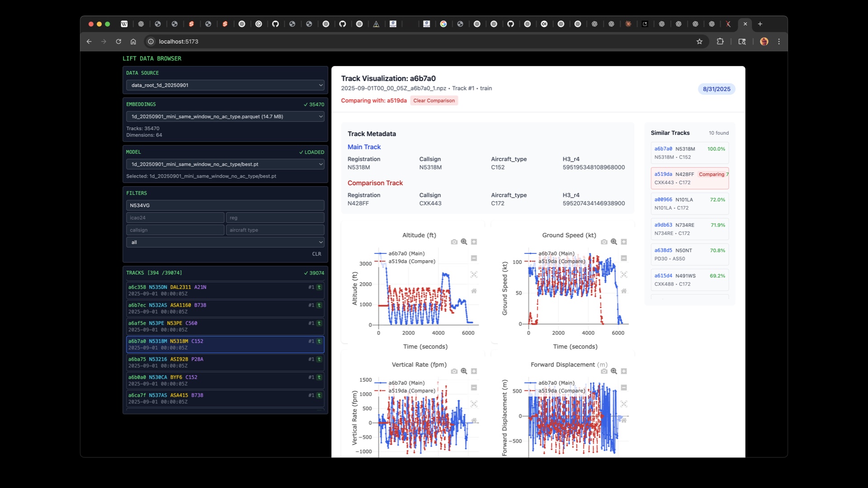Click the callsign filter input field
This screenshot has width=868, height=488.
175,230
